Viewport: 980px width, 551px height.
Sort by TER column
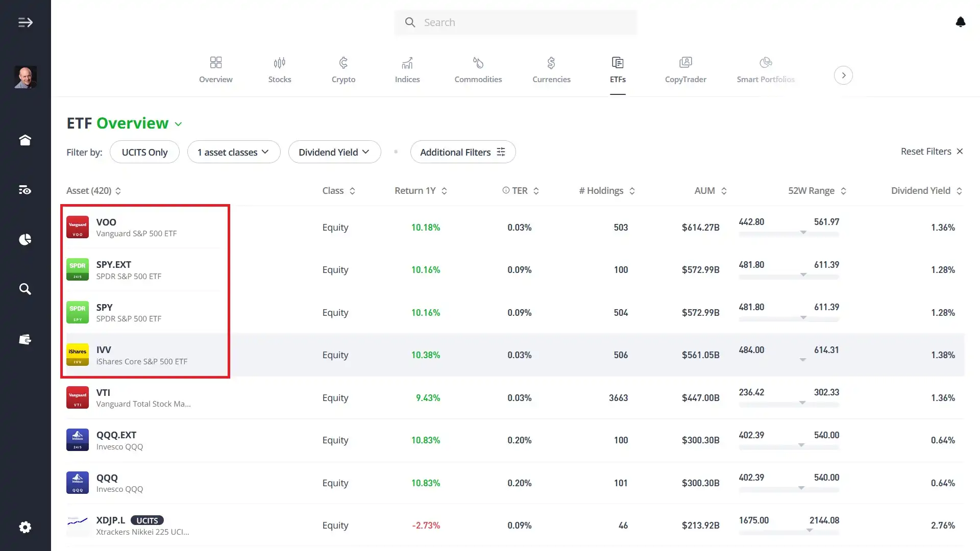pyautogui.click(x=525, y=191)
